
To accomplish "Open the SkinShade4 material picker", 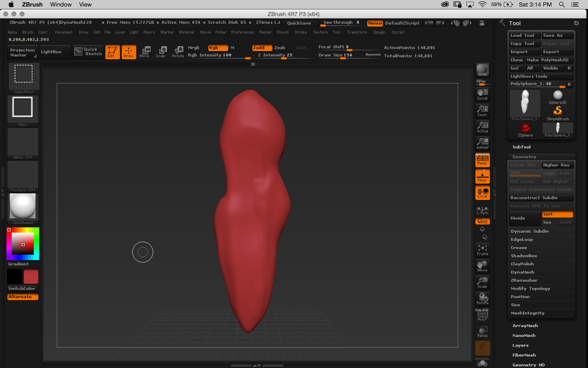I will [x=23, y=209].
